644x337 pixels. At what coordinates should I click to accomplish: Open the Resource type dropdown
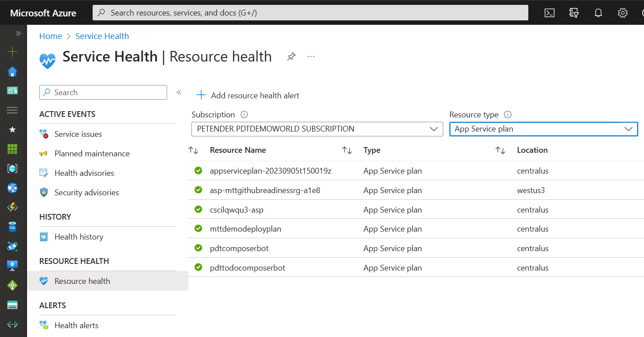543,129
